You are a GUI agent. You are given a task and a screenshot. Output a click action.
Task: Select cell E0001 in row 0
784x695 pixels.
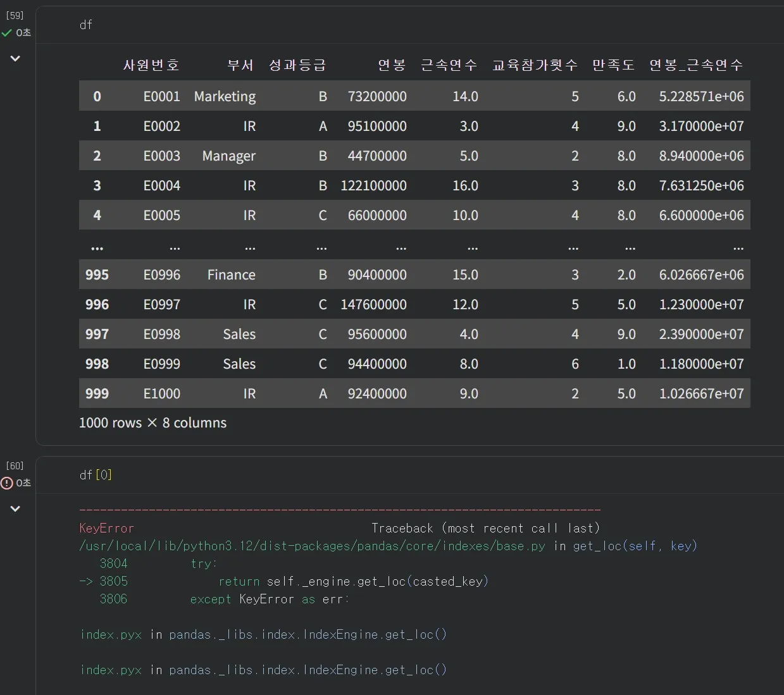[x=162, y=96]
